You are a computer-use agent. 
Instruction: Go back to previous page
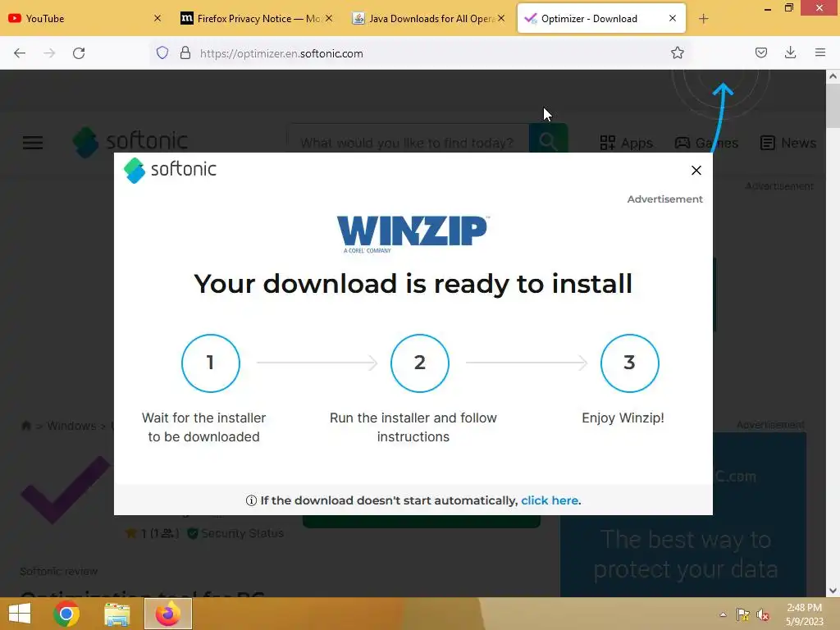20,53
